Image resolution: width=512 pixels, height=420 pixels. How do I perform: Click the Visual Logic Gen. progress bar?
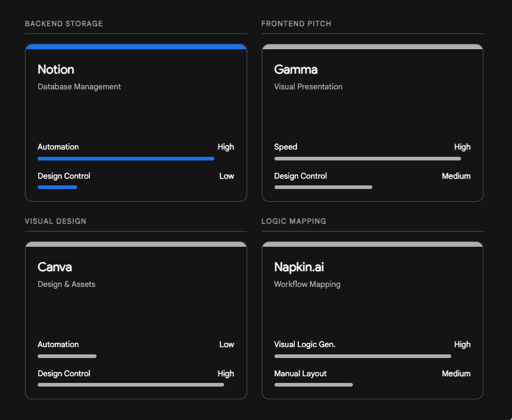[x=363, y=356]
